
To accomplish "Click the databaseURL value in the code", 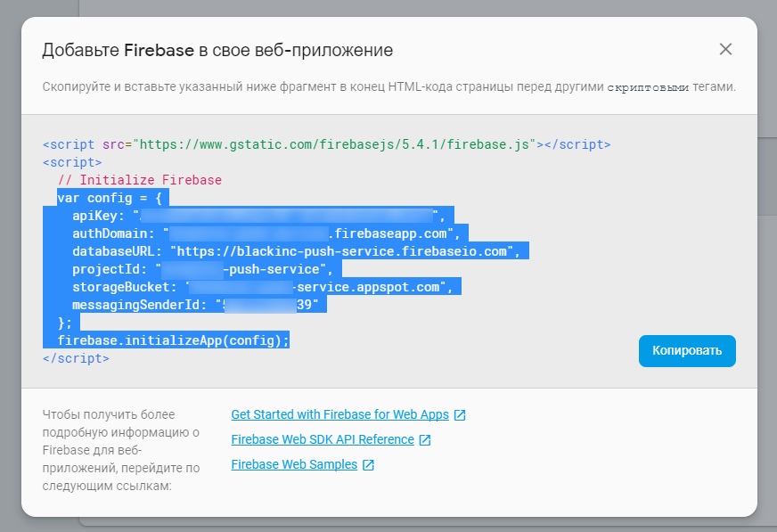I will pos(341,251).
